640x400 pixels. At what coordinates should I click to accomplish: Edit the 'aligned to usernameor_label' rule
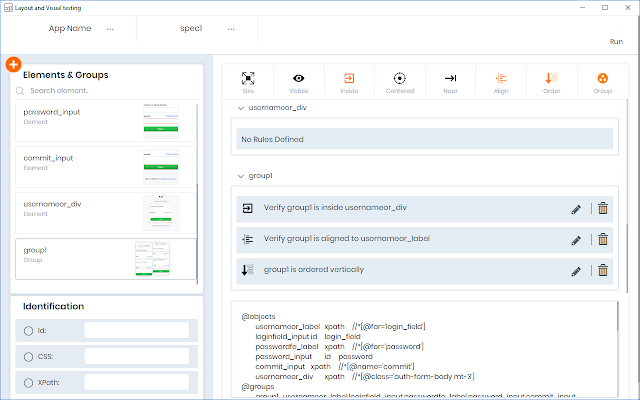[576, 240]
